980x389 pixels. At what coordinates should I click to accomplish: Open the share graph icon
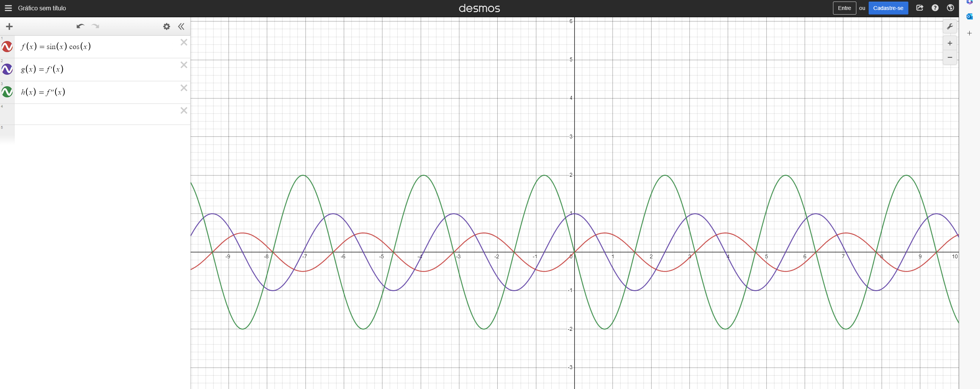[920, 8]
